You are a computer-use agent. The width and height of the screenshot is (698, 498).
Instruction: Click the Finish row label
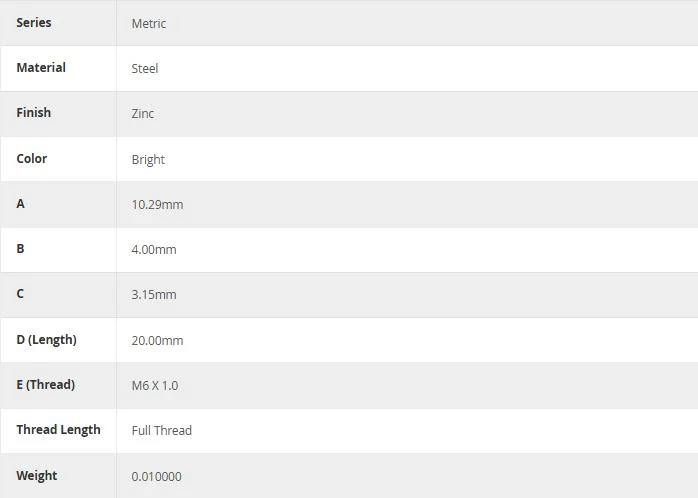click(x=34, y=113)
